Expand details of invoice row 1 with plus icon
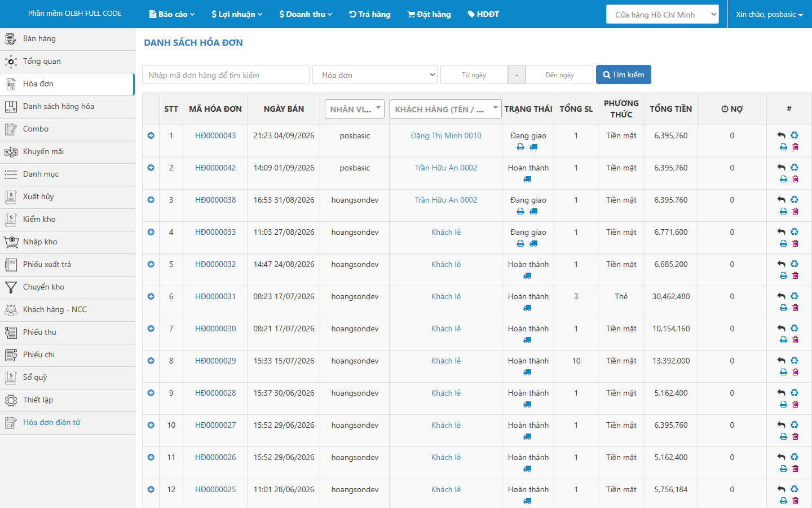The height and width of the screenshot is (508, 812). 151,135
